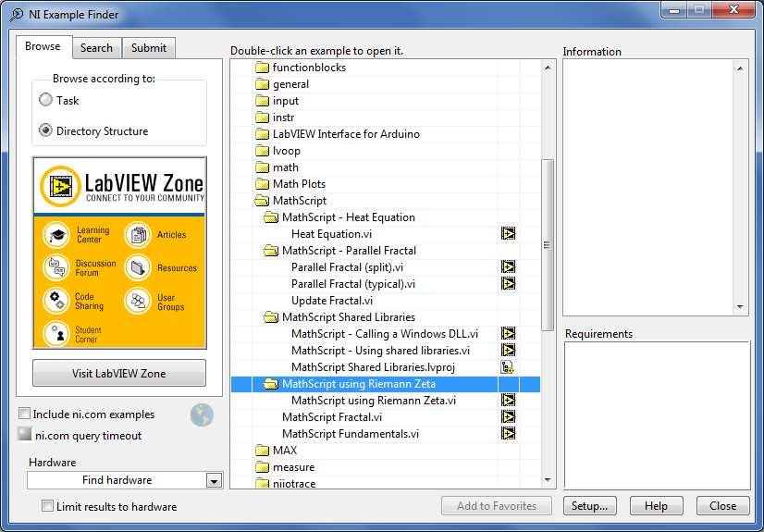Click the Add to Favorites button
The image size is (764, 532).
(497, 506)
